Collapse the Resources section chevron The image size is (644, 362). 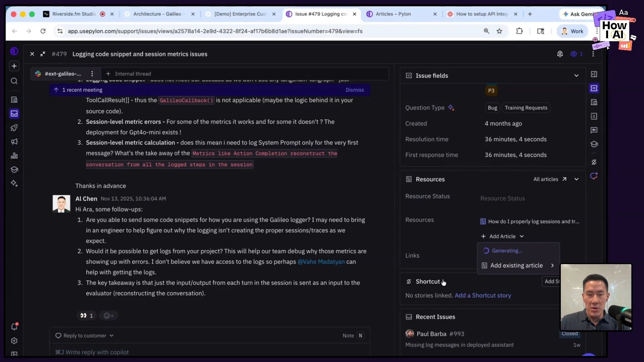click(x=577, y=179)
